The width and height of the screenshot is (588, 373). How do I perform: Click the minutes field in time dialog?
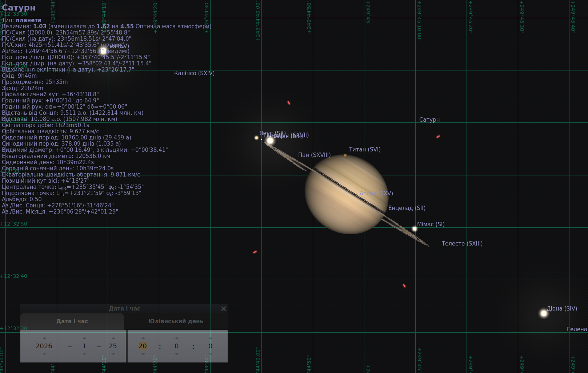pos(177,346)
